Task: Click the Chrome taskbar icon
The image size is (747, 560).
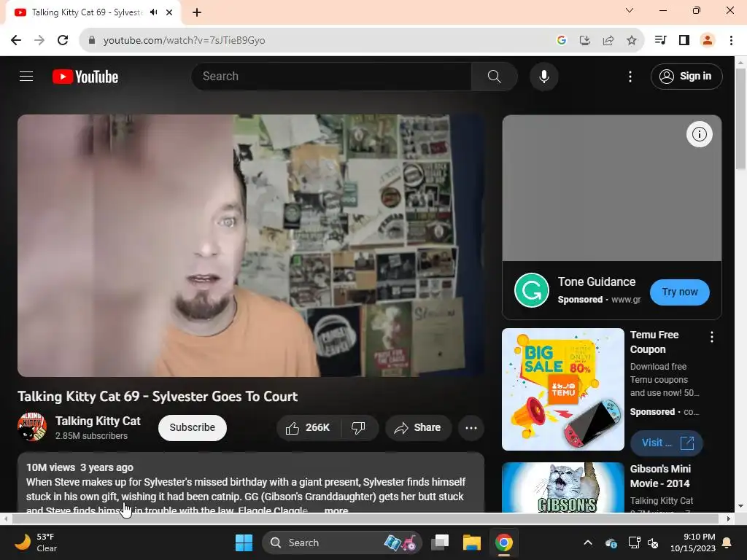Action: [x=503, y=542]
